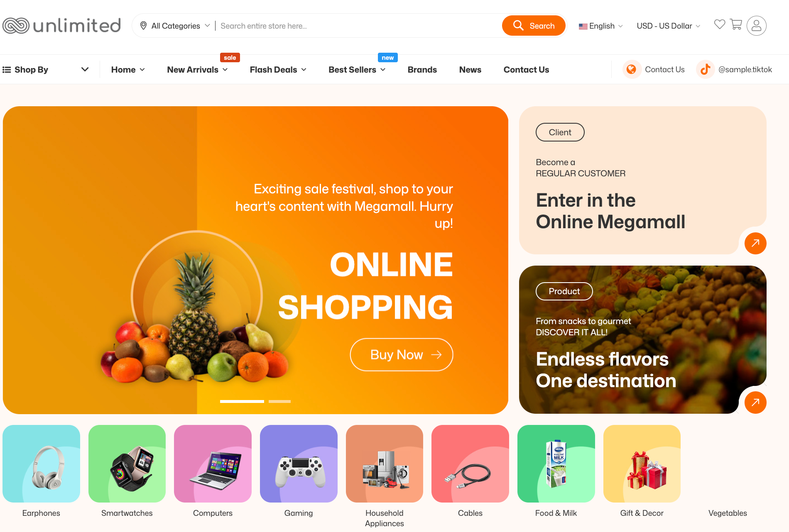Image resolution: width=789 pixels, height=532 pixels.
Task: Open the Flash Deals menu
Action: point(278,69)
